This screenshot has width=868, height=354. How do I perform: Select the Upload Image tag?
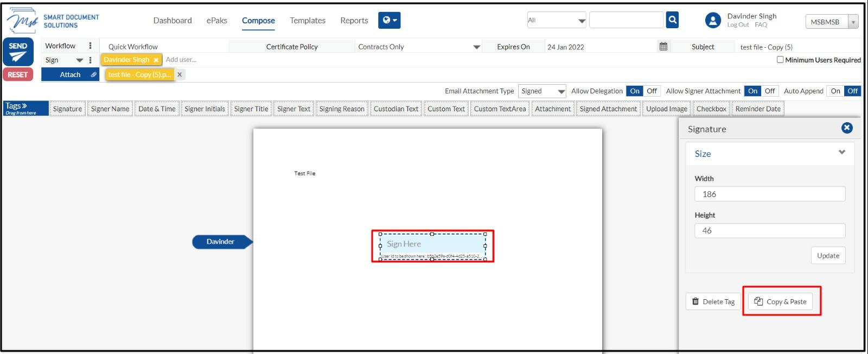pos(667,109)
